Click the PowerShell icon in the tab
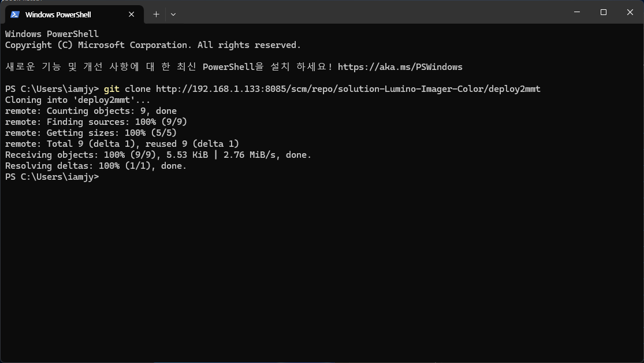644x363 pixels. [15, 14]
